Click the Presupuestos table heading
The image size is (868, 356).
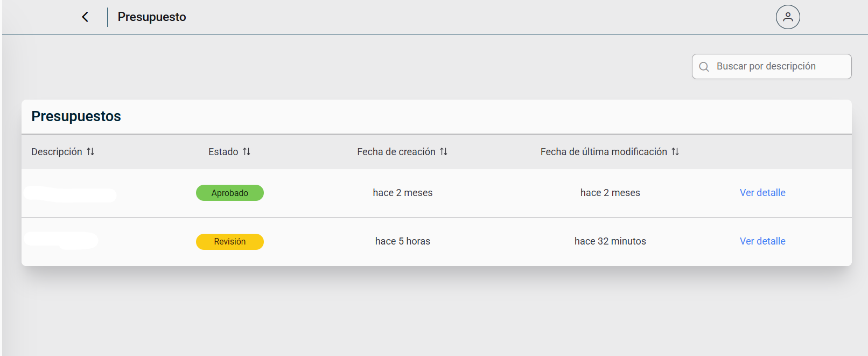pos(76,116)
